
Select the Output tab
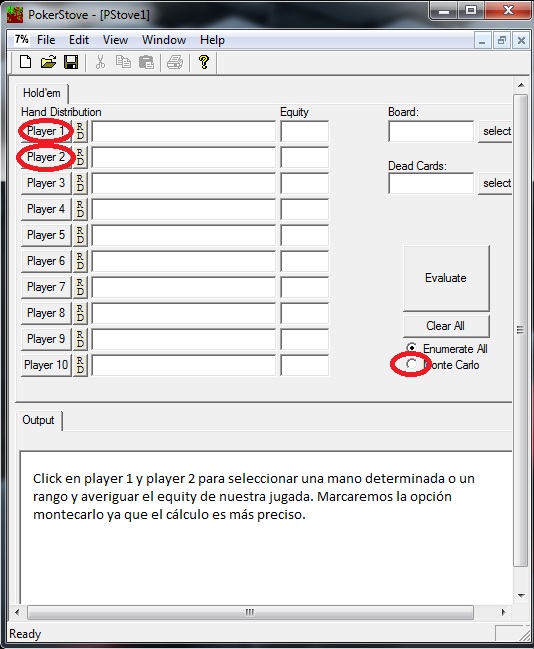(38, 420)
